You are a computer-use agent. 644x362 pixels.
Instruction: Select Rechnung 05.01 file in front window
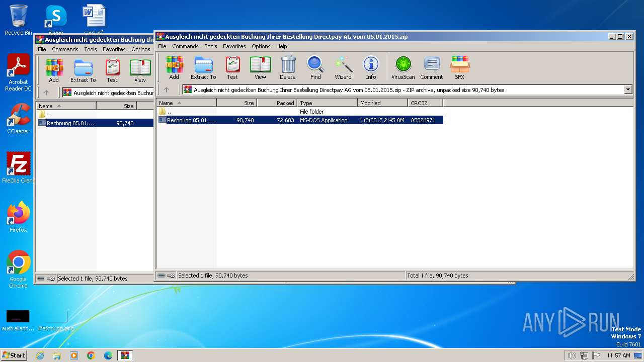tap(300, 120)
